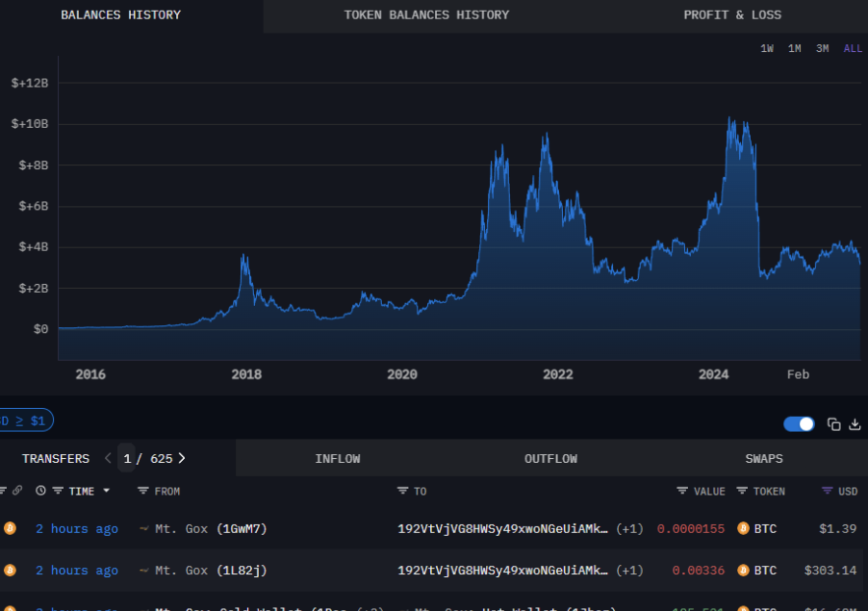Click the filter icon next to TO

click(402, 491)
